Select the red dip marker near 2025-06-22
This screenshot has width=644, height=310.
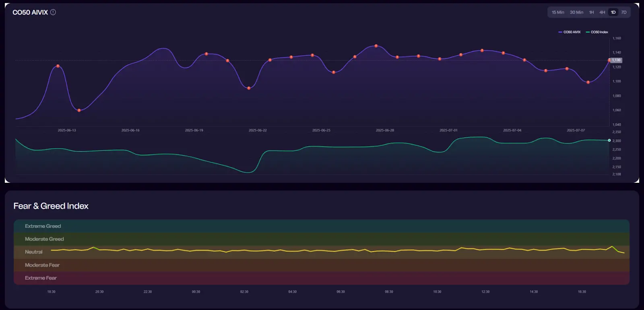pyautogui.click(x=249, y=88)
